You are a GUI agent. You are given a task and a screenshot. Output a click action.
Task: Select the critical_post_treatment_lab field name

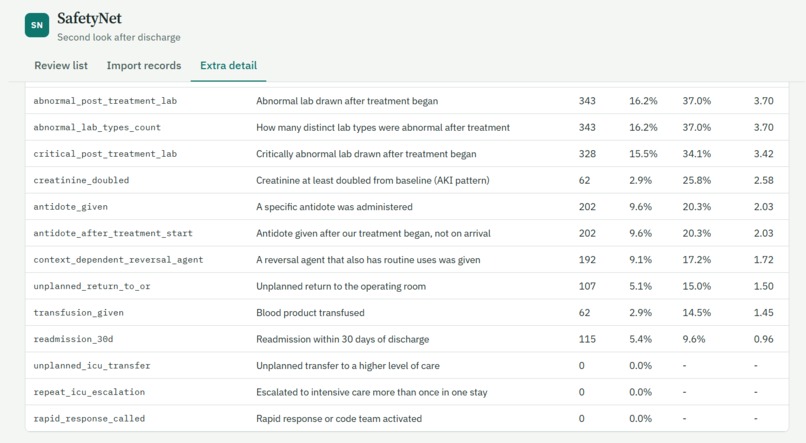[105, 154]
